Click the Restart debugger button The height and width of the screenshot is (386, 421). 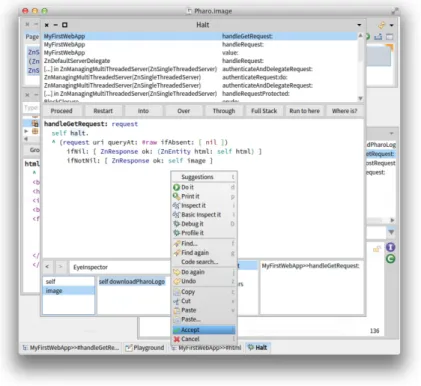coord(103,111)
